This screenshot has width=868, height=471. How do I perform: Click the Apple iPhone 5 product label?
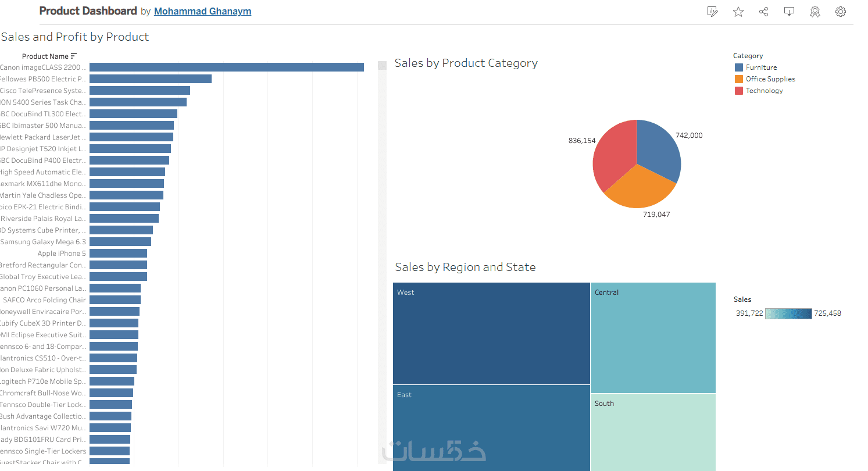62,254
